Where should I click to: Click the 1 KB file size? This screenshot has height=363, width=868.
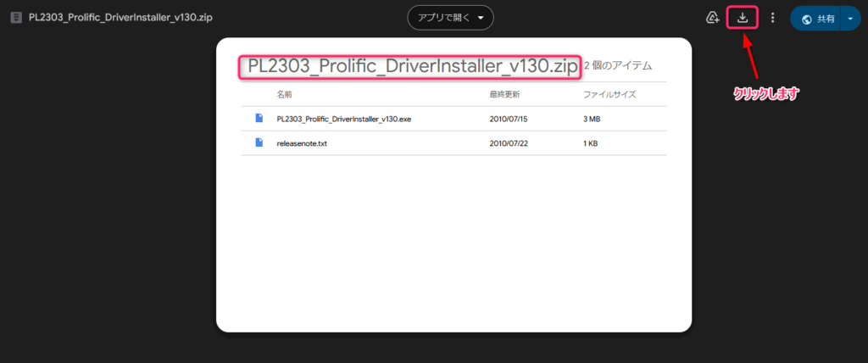(590, 143)
